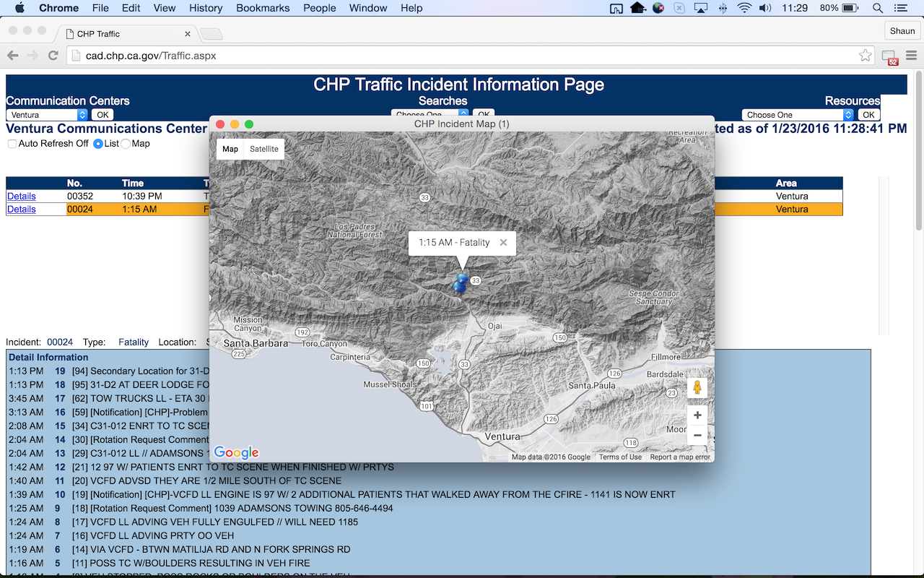Click the volume icon in menu bar

pos(766,8)
